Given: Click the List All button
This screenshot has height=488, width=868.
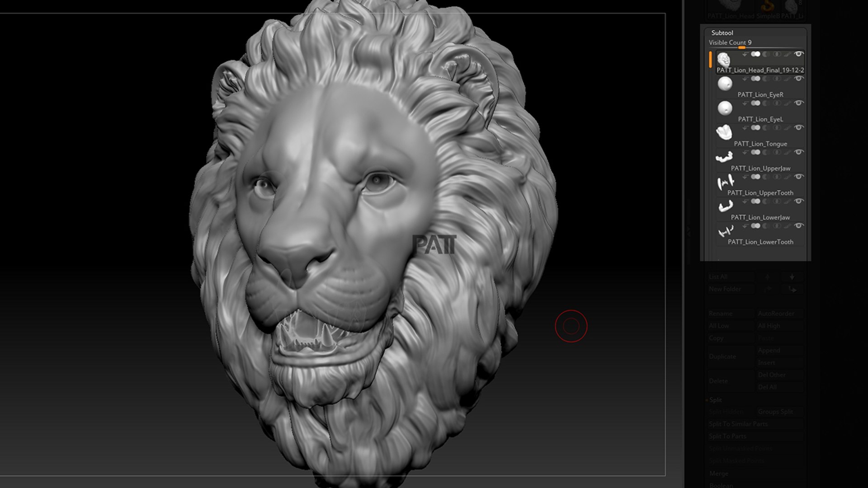Looking at the screenshot, I should click(x=731, y=277).
